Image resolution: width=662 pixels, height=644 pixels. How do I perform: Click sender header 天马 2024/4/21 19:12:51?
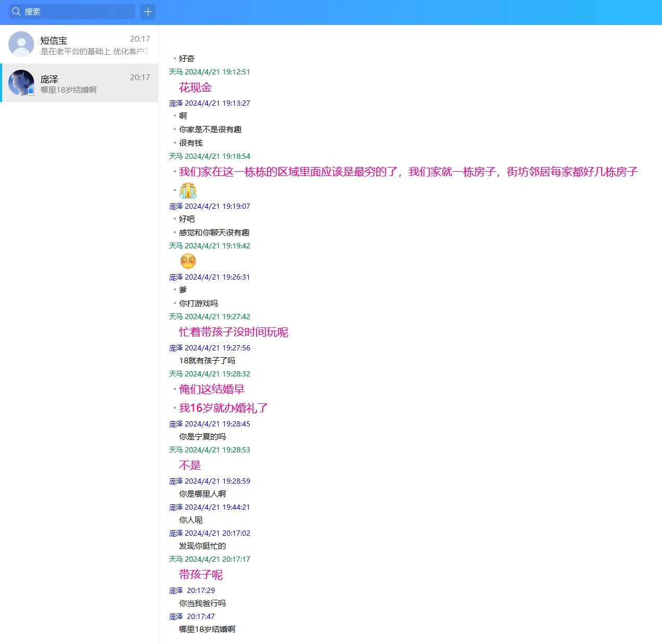pyautogui.click(x=209, y=72)
